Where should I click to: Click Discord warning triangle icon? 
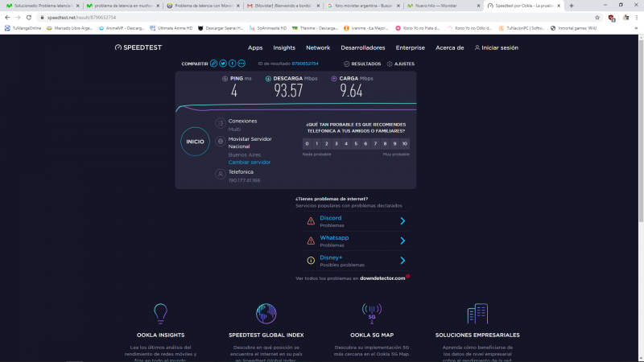[311, 220]
